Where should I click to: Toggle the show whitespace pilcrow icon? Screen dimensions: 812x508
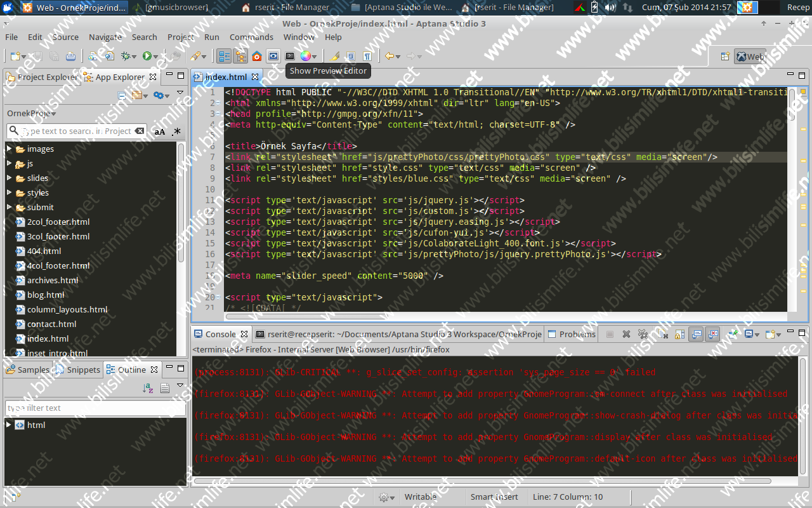(x=367, y=56)
